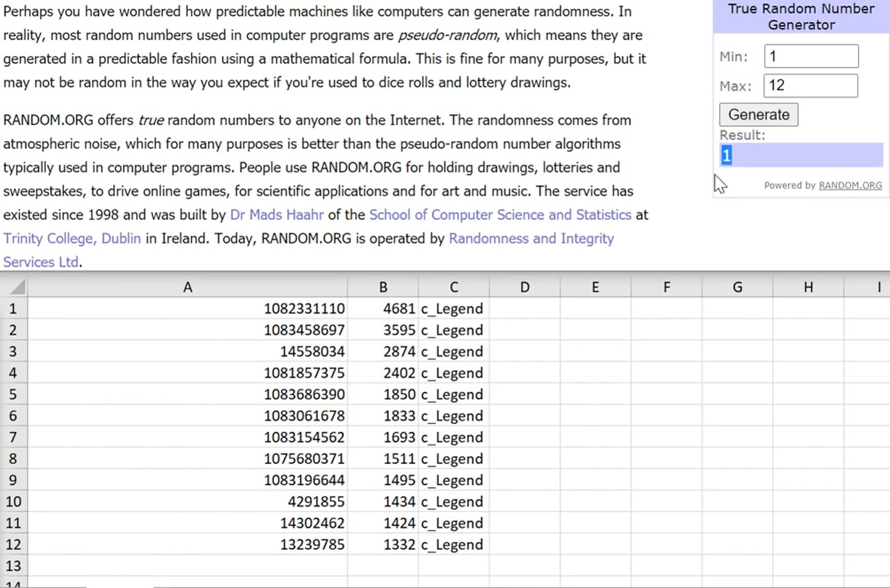Select column F header
The image size is (890, 588).
pyautogui.click(x=666, y=287)
